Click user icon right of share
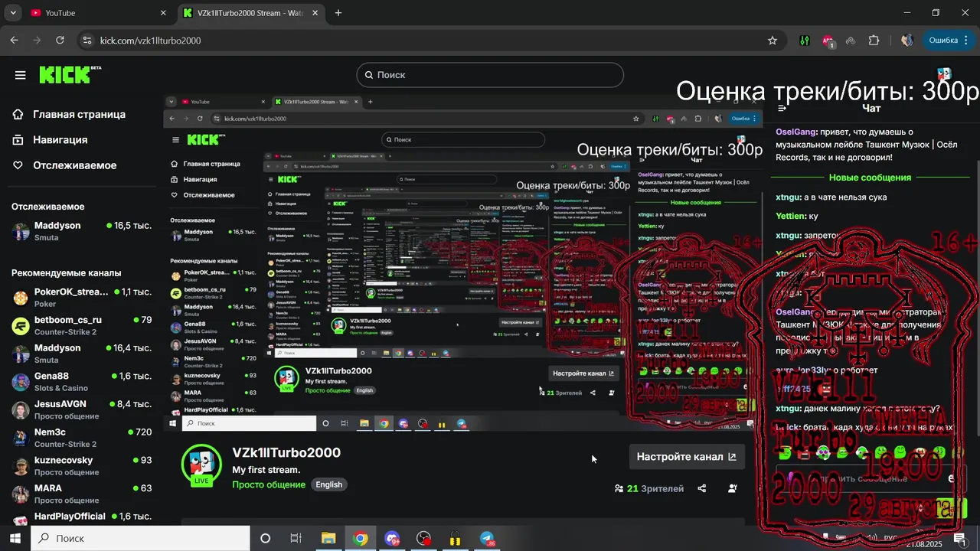Screen dimensions: 980x551 click(x=733, y=488)
